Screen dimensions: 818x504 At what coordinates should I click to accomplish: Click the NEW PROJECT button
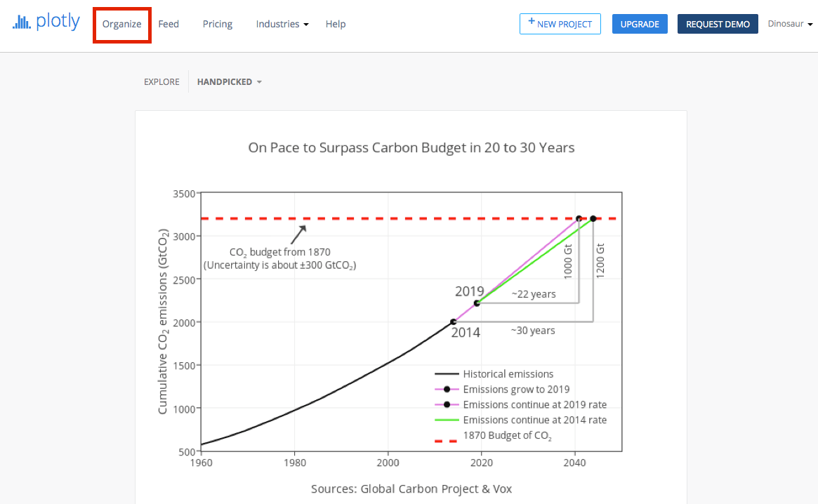560,23
